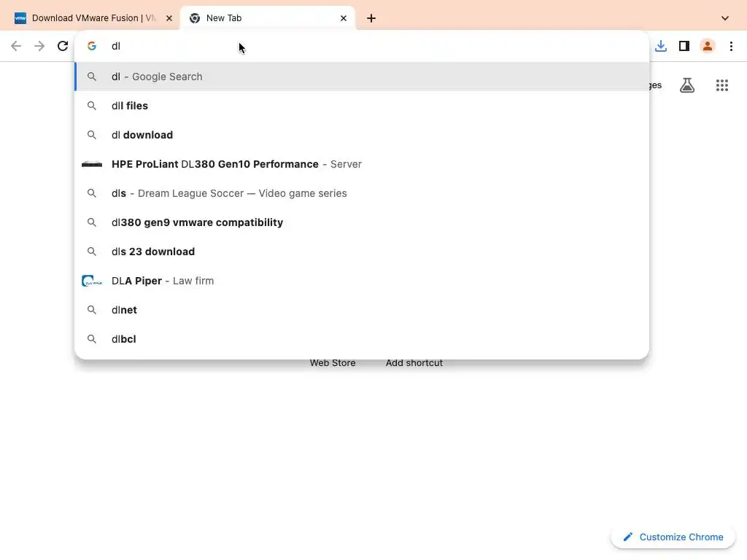Image resolution: width=747 pixels, height=560 pixels.
Task: Click search icon beside 'dl380 gen9 vmware compatibility'
Action: coord(92,222)
